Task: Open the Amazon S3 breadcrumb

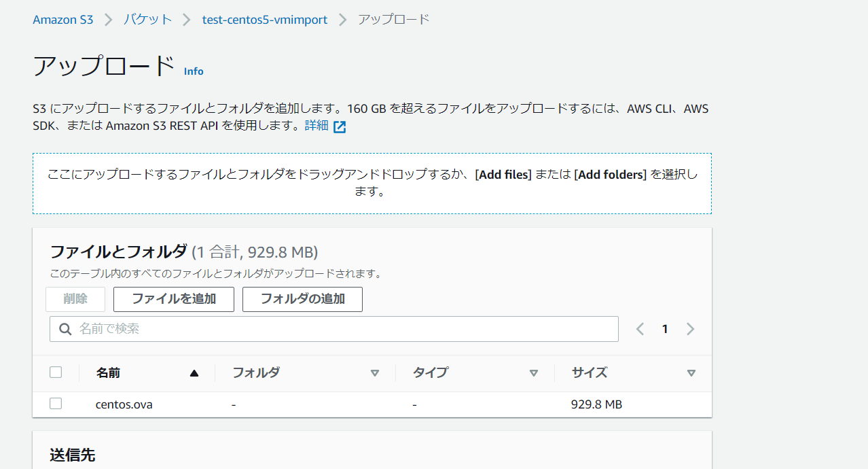Action: [63, 20]
